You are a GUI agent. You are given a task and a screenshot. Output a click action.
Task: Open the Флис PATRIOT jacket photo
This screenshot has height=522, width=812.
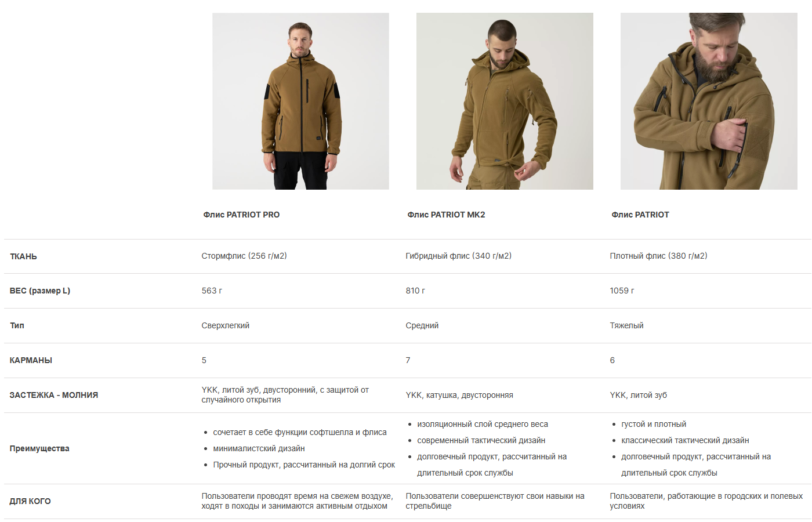point(709,101)
